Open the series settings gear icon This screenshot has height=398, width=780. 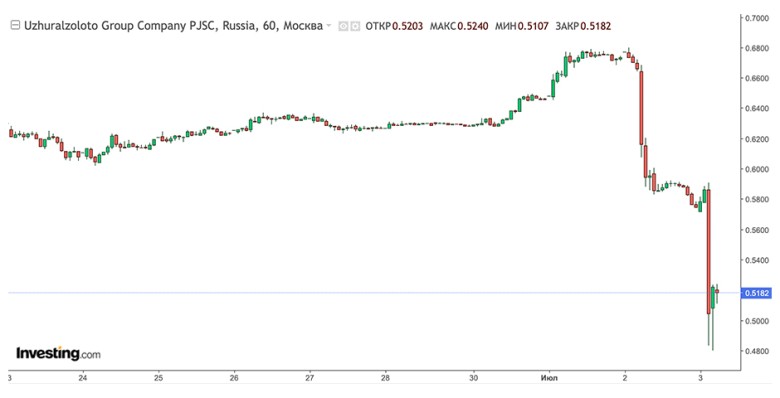[355, 26]
